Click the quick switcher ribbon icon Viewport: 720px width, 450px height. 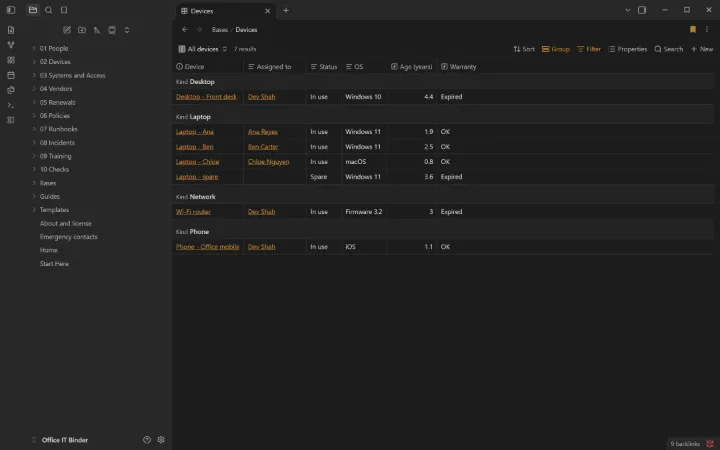coord(11,30)
